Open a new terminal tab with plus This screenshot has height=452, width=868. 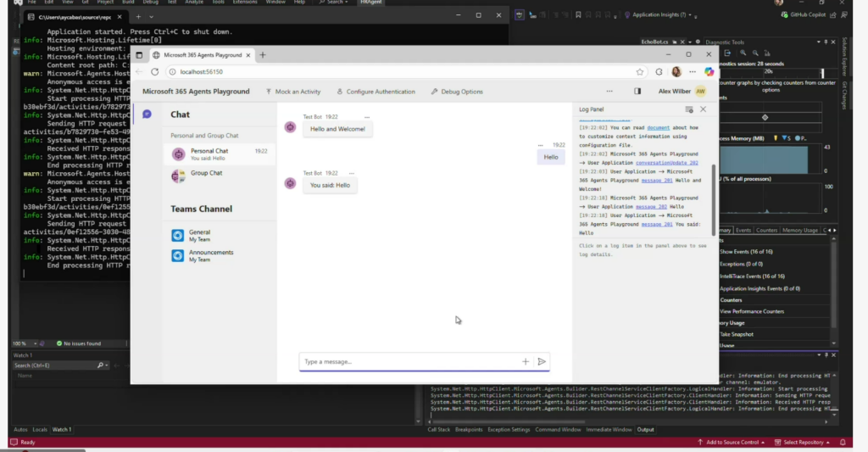point(138,17)
